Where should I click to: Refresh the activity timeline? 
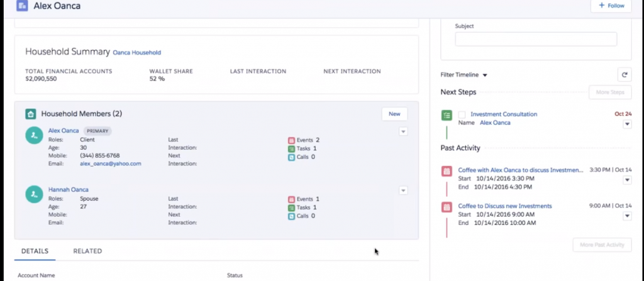coord(625,75)
